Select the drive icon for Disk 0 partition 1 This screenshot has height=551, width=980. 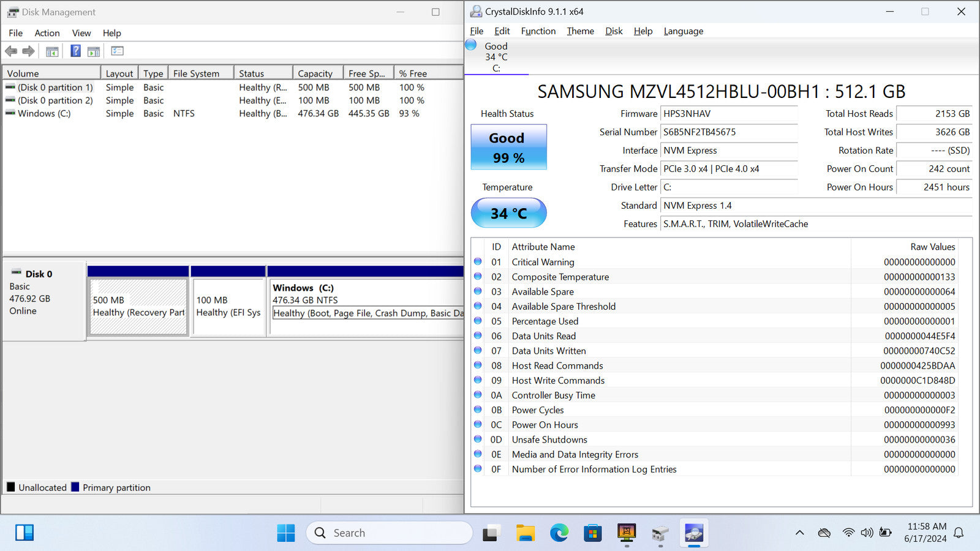pyautogui.click(x=10, y=88)
